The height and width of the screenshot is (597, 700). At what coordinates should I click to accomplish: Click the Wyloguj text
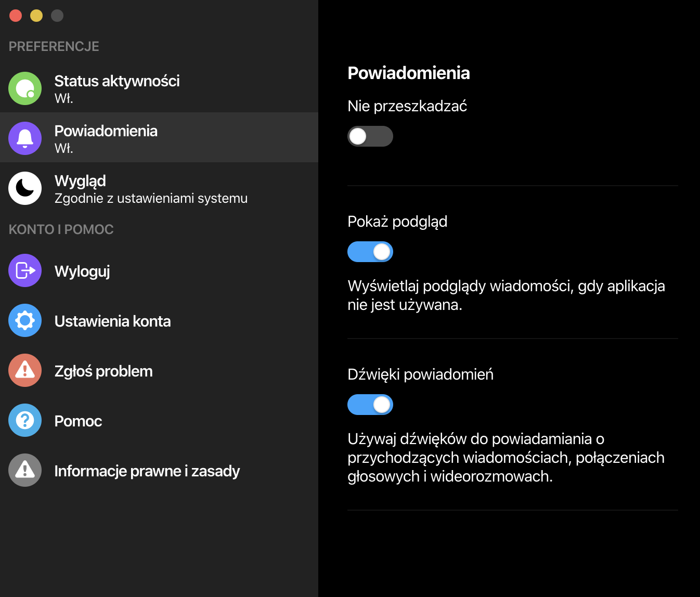pos(82,271)
